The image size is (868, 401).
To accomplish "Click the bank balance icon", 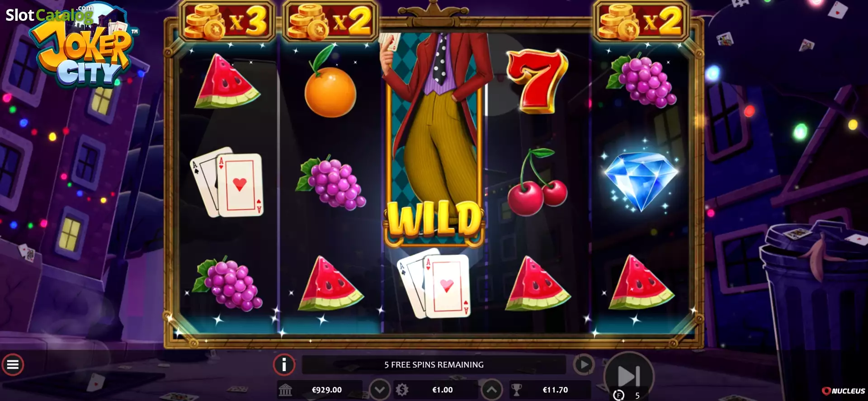I will [285, 390].
